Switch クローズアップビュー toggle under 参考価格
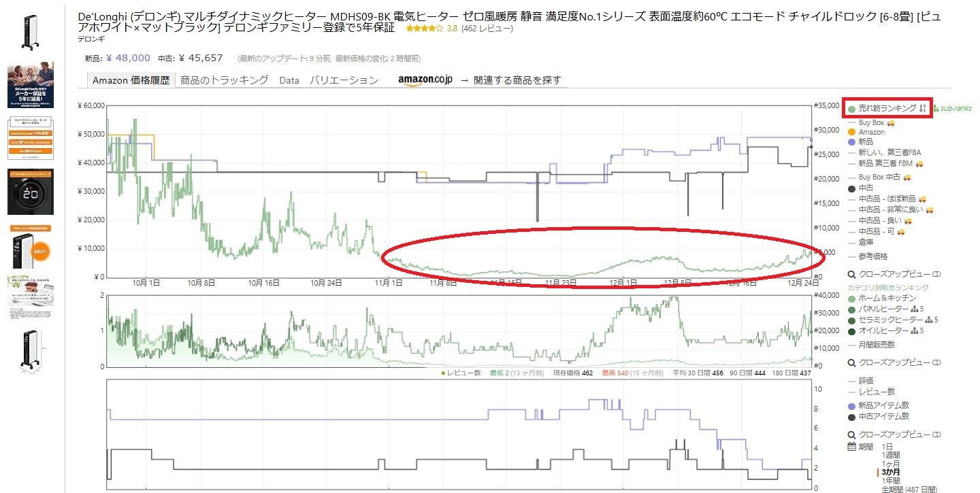Screen dimensions: 980x493 point(936,274)
